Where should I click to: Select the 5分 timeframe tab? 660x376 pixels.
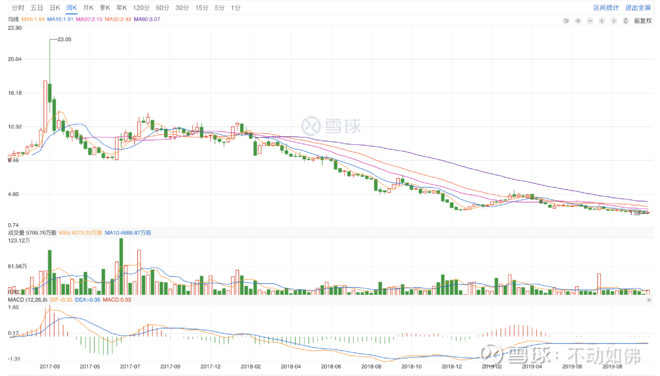219,8
